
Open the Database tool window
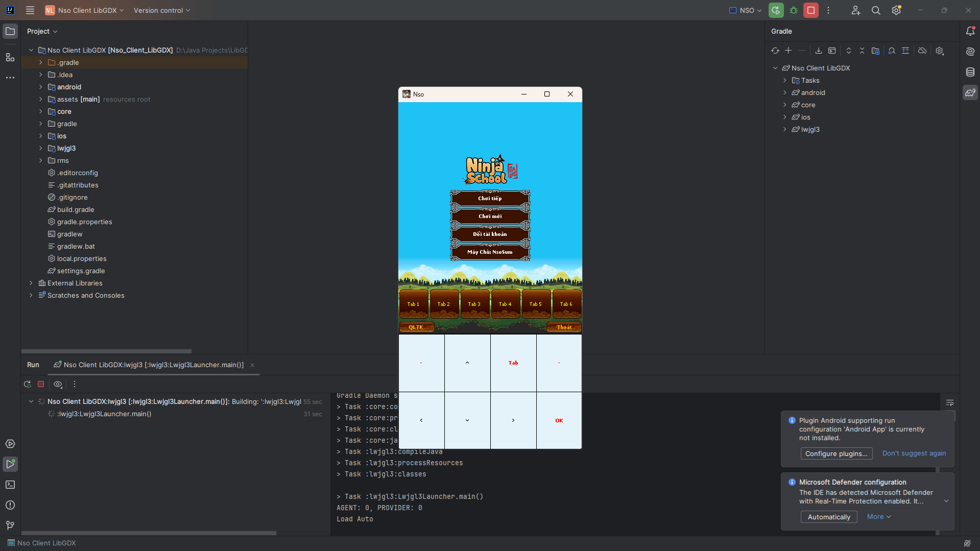[970, 72]
